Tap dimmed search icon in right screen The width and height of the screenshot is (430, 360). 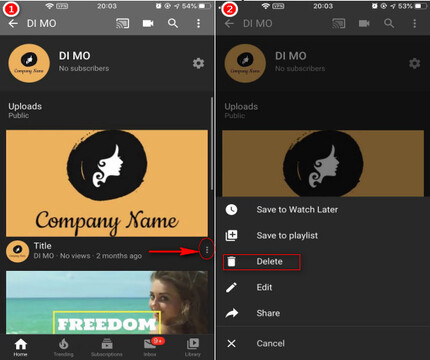[x=389, y=23]
